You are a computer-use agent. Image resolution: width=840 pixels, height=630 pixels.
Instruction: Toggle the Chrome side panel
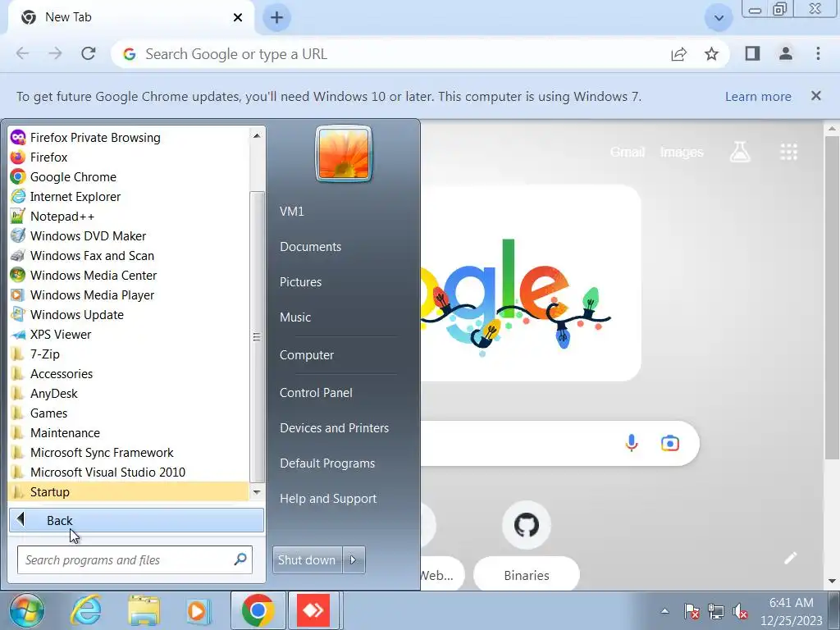[x=752, y=53]
